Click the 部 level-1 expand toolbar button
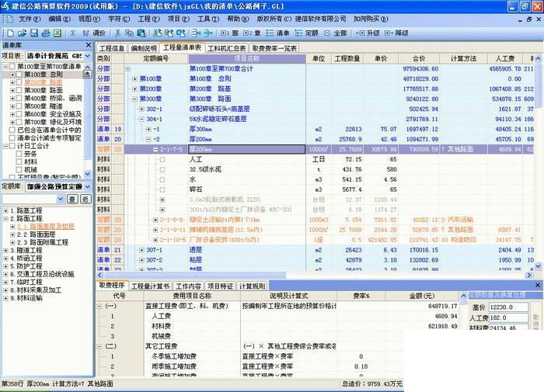This screenshot has width=544, height=392. tap(230, 33)
